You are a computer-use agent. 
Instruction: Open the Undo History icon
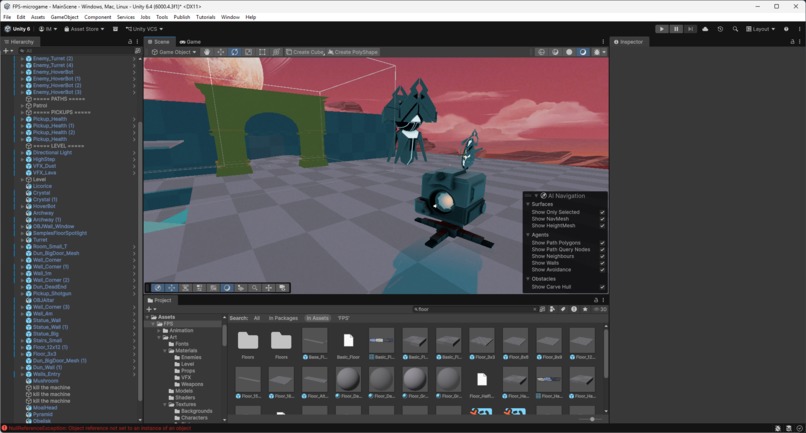[x=720, y=29]
